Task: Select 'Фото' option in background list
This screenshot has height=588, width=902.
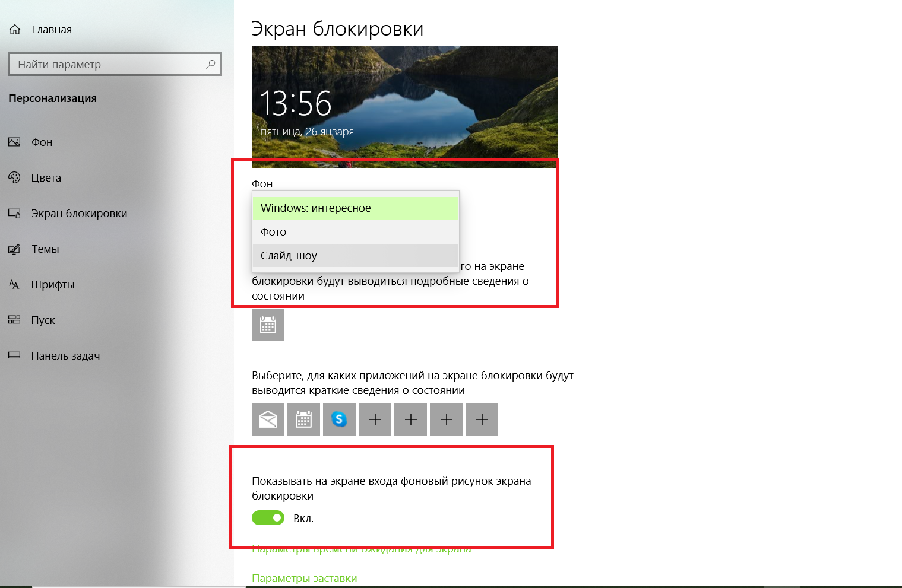Action: tap(355, 232)
